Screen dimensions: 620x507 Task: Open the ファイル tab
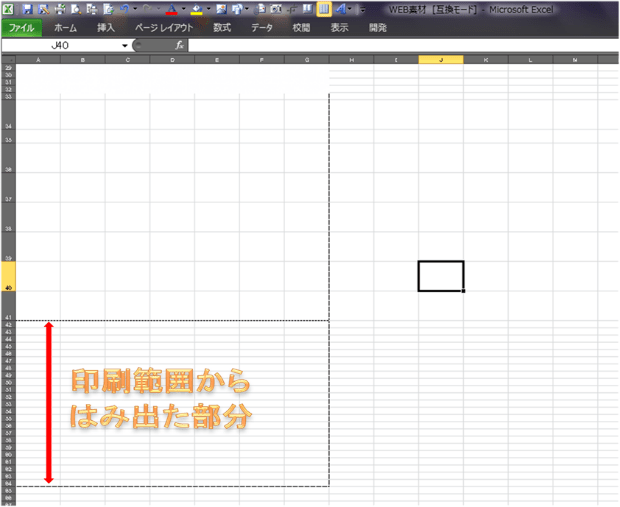click(x=22, y=28)
